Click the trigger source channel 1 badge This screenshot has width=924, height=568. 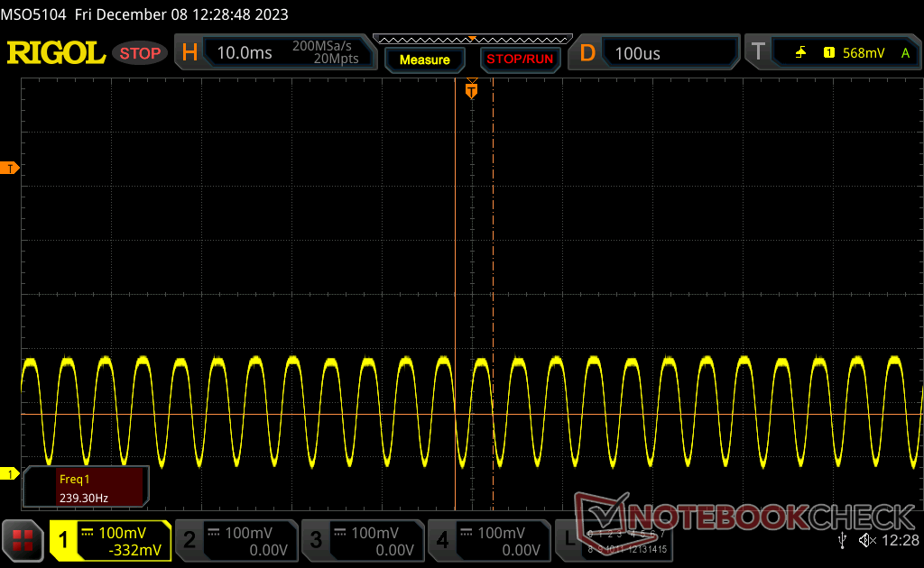[829, 53]
